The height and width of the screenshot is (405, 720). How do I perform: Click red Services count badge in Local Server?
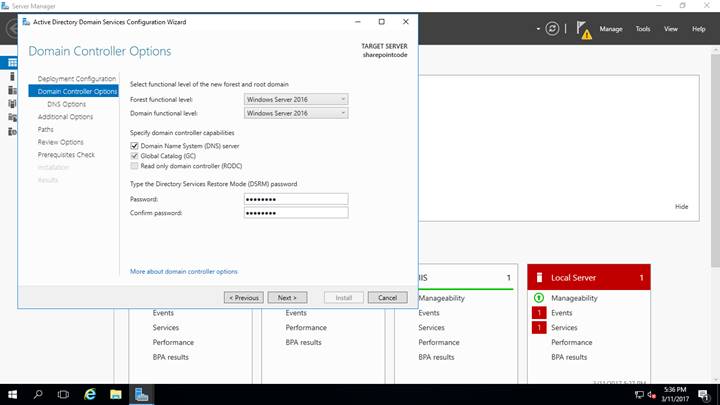[x=539, y=327]
